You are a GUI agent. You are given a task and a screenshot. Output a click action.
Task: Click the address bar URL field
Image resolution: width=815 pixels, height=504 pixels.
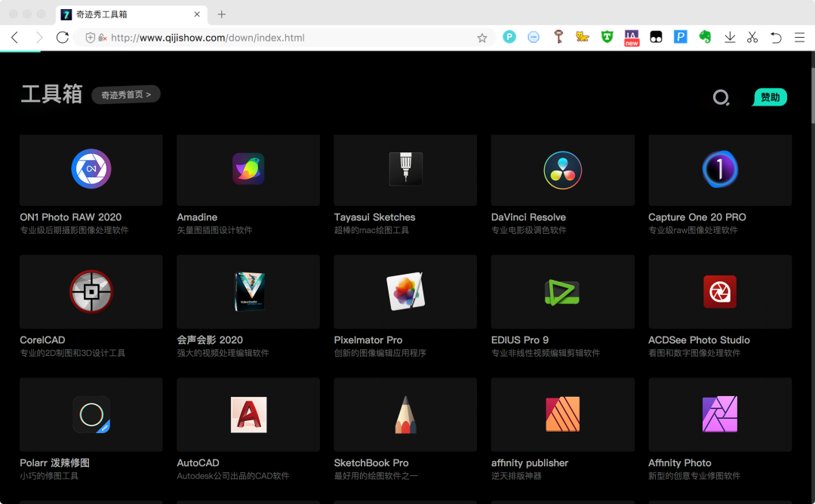click(x=287, y=38)
